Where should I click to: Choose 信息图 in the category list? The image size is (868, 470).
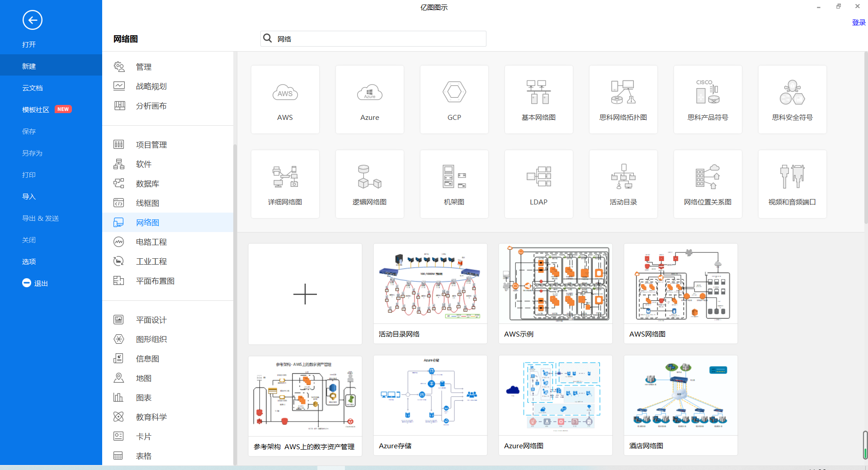168,358
